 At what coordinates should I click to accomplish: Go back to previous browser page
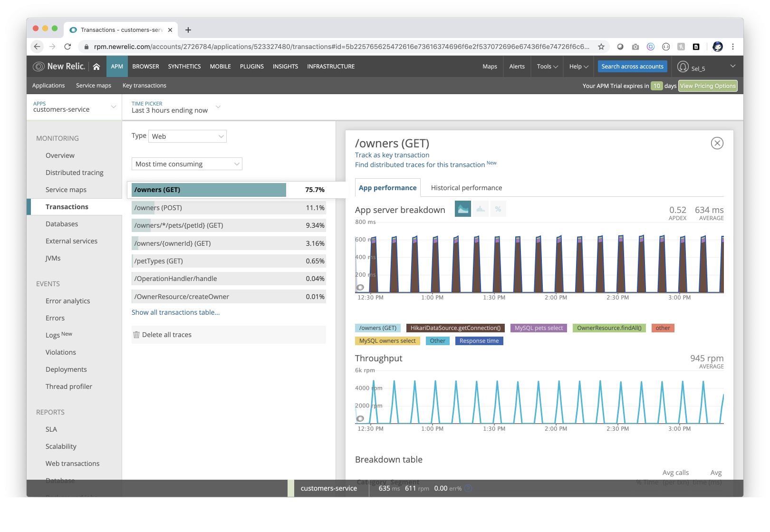[37, 47]
